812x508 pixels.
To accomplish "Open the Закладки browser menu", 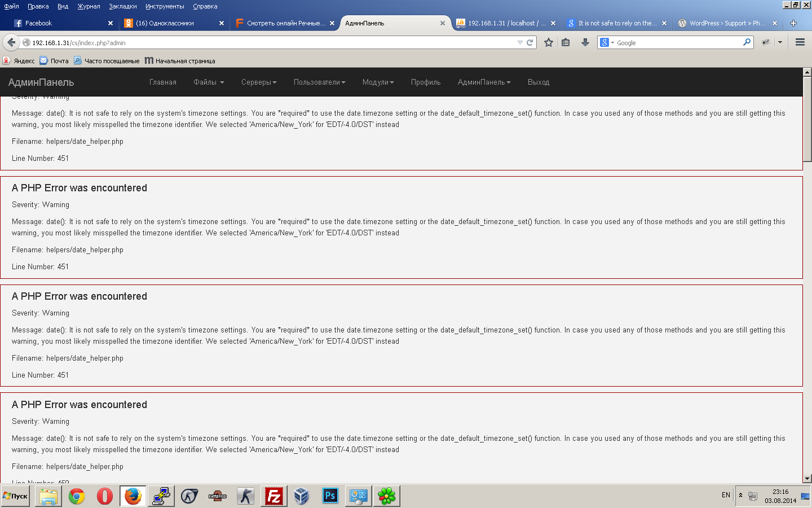I will click(123, 6).
